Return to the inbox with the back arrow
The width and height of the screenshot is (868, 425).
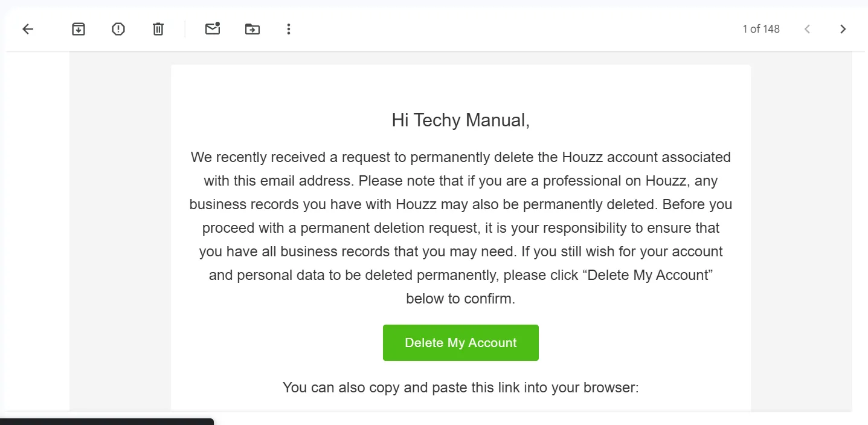(x=27, y=28)
